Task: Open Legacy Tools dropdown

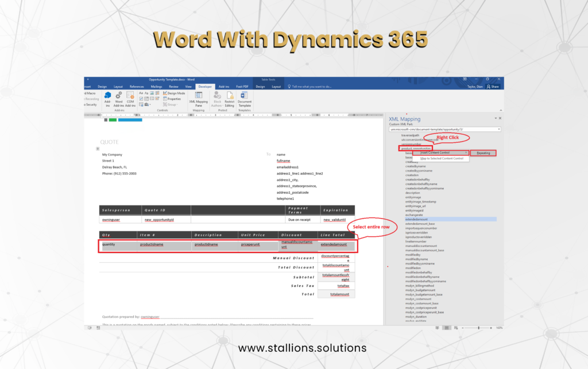Action: click(x=147, y=104)
